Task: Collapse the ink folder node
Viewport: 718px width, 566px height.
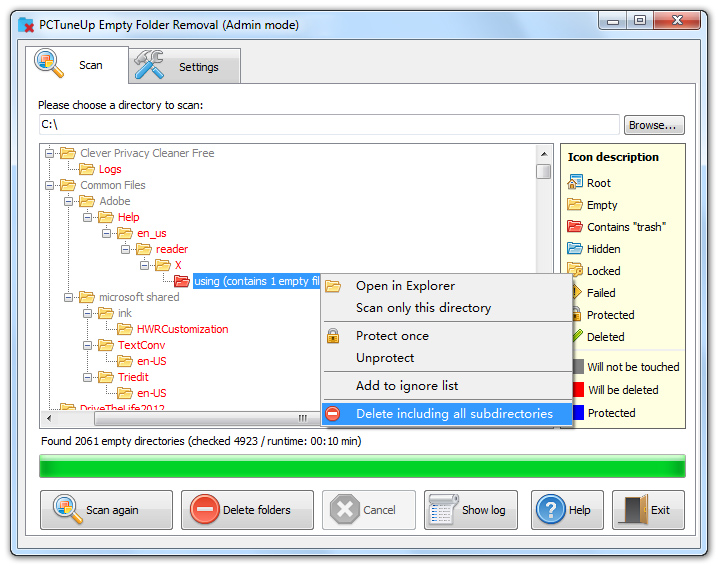Action: pos(87,313)
